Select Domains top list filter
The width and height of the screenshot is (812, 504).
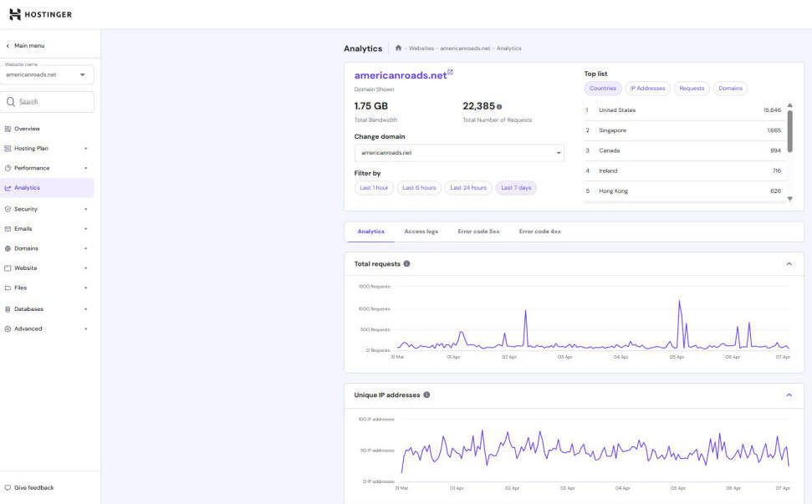pos(730,89)
